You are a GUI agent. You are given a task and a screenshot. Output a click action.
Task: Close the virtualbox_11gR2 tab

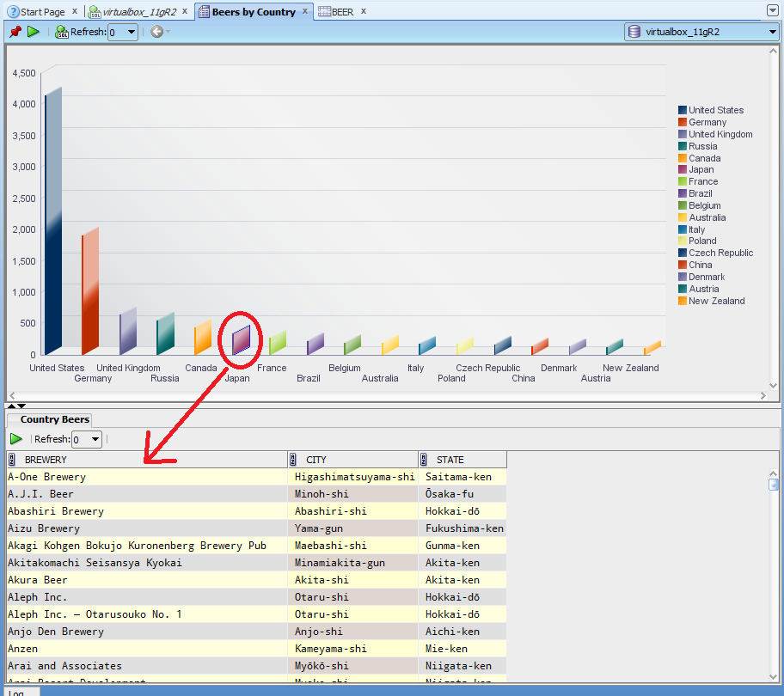click(185, 11)
